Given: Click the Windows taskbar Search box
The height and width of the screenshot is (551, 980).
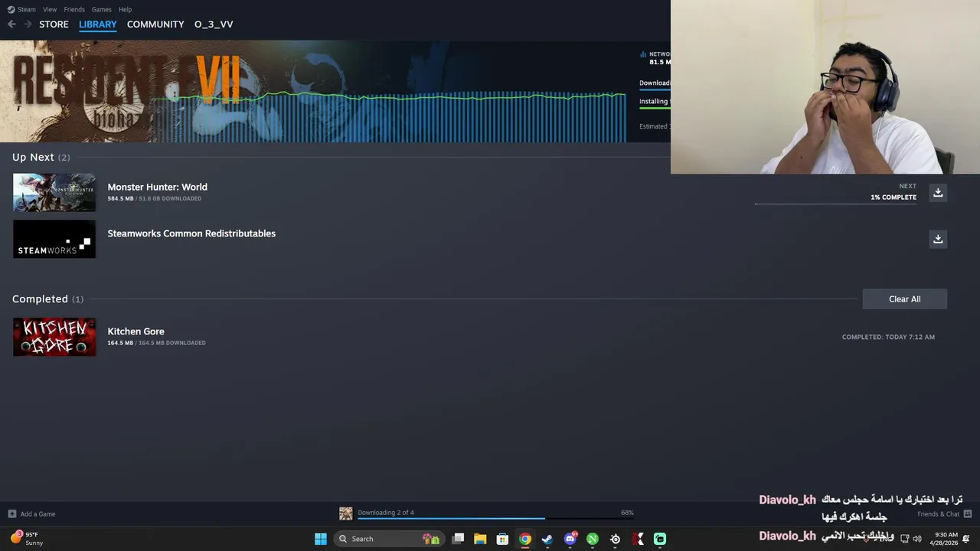Looking at the screenshot, I should coord(389,539).
